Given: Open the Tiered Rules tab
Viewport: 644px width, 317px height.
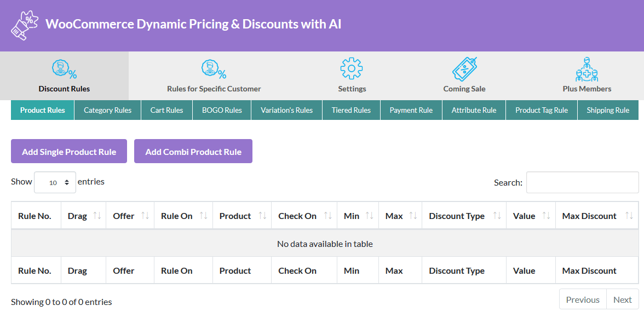Looking at the screenshot, I should tap(351, 110).
